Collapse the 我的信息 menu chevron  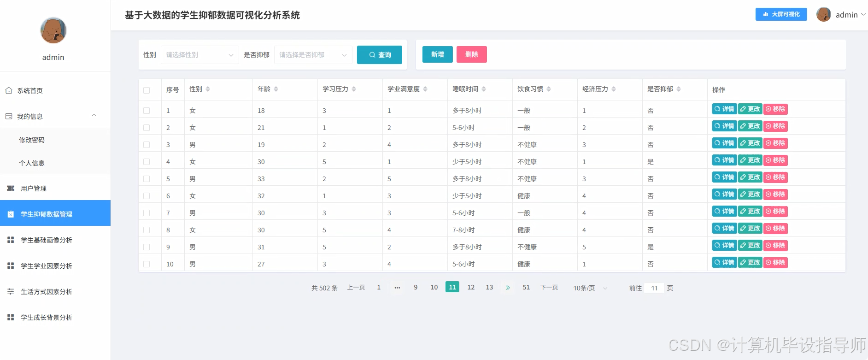94,115
